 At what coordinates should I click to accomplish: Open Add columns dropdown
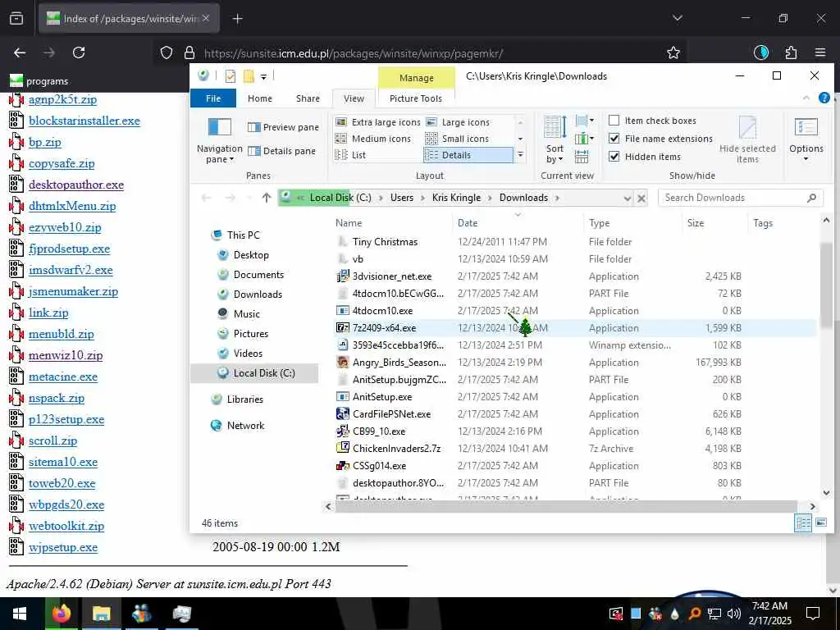(584, 139)
